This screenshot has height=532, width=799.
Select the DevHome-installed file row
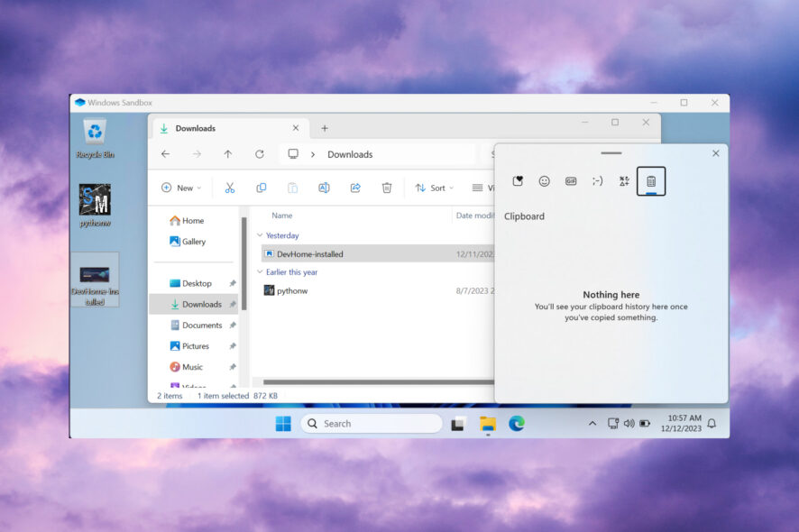click(x=378, y=253)
